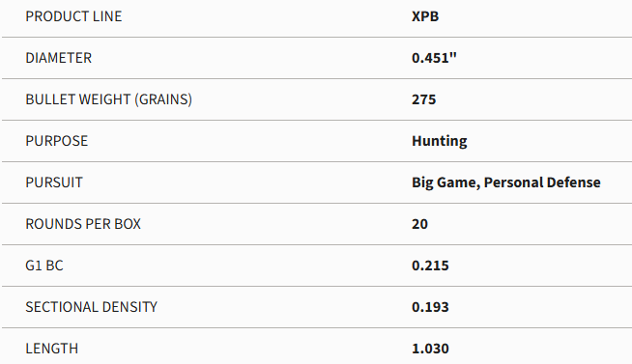
Task: Select the PRODUCT LINE label
Action: [x=73, y=16]
